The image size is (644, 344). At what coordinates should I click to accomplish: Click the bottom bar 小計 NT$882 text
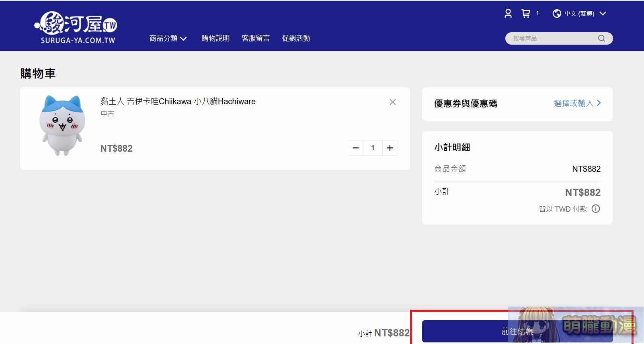click(384, 333)
